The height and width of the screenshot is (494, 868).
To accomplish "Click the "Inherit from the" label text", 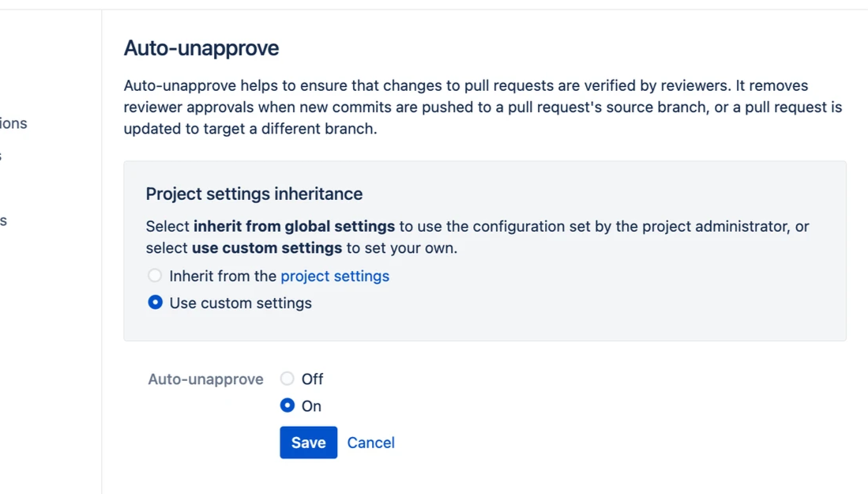I will (224, 276).
